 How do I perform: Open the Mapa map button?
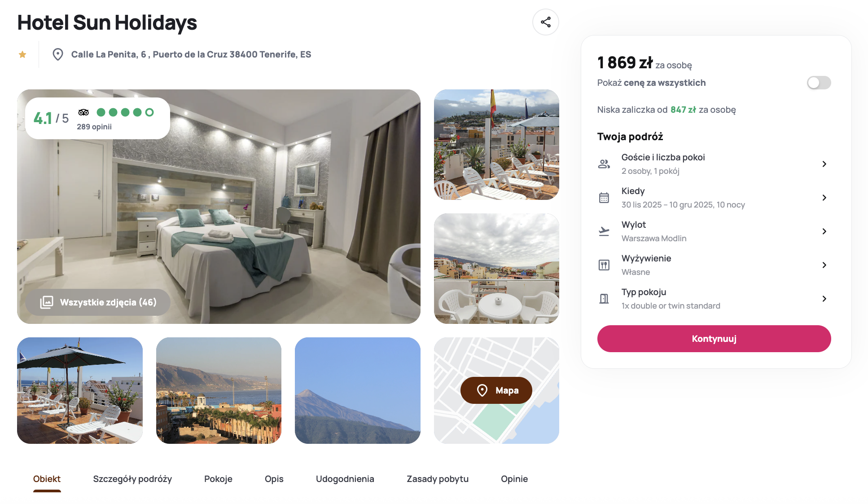click(496, 390)
